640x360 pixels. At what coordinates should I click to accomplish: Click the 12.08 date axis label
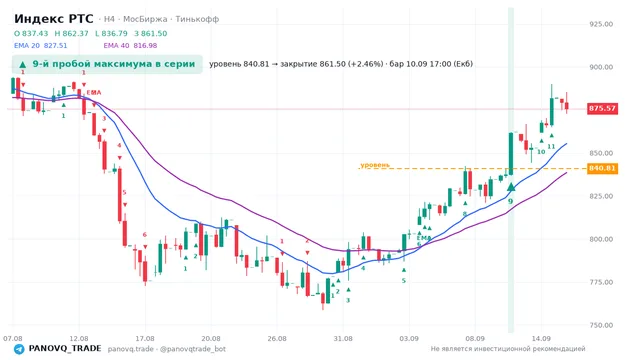pyautogui.click(x=79, y=338)
